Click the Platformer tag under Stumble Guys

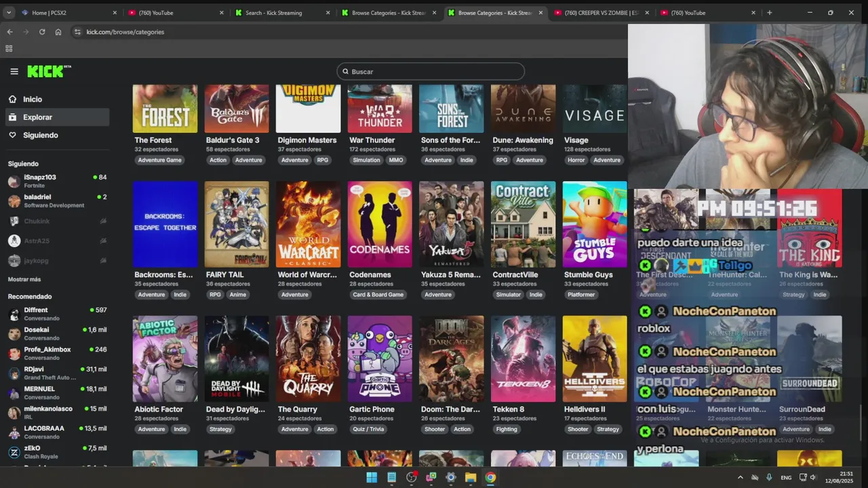point(581,295)
